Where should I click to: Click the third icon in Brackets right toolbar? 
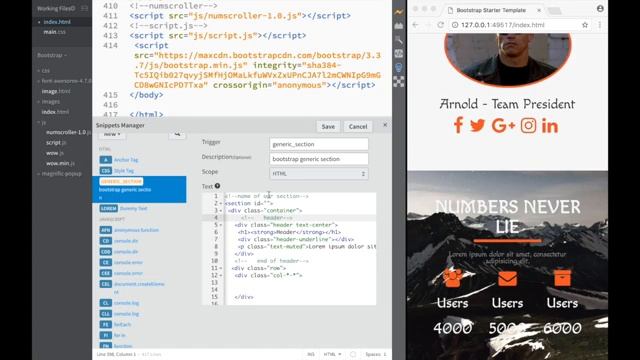[399, 40]
